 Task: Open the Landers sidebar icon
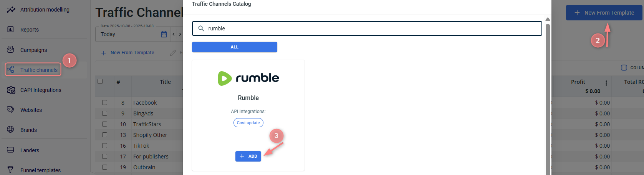[11, 150]
